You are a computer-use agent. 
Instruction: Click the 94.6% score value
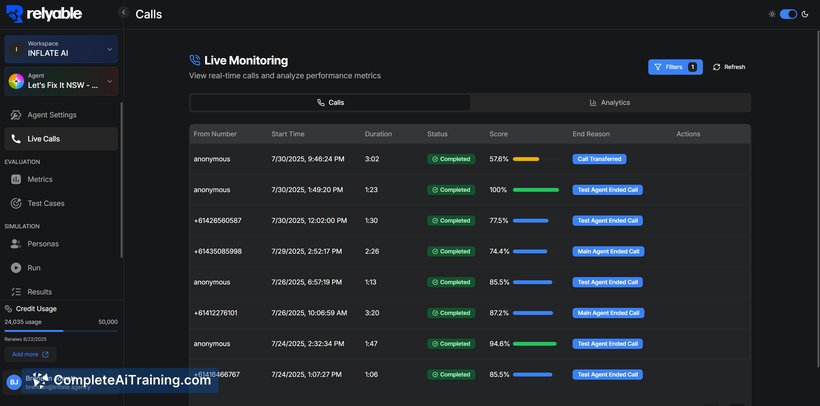coord(499,344)
